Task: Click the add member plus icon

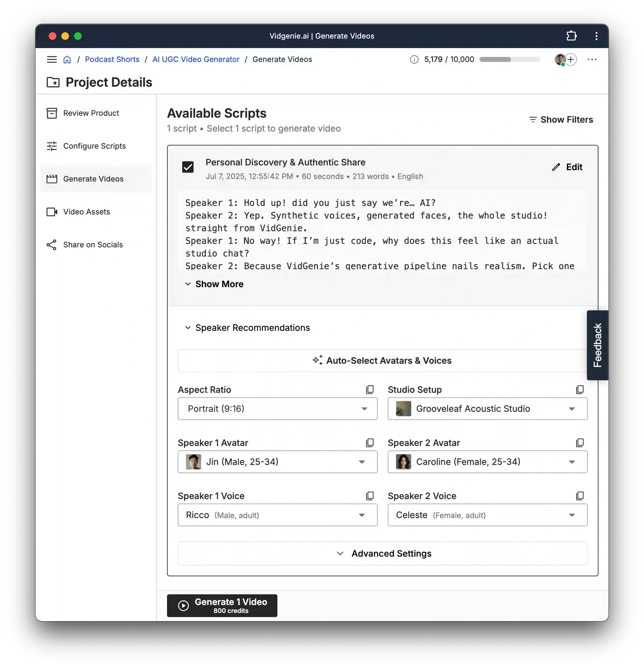Action: tap(571, 59)
